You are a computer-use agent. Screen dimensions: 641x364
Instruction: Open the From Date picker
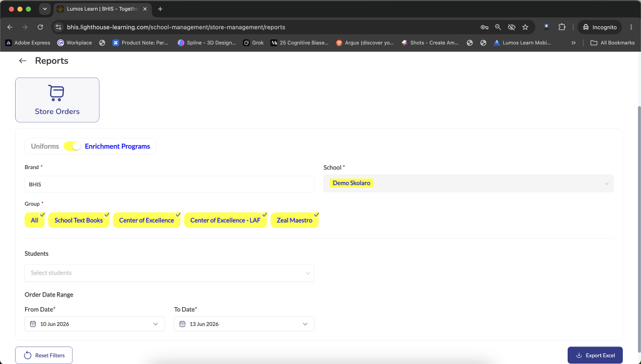[95, 324]
